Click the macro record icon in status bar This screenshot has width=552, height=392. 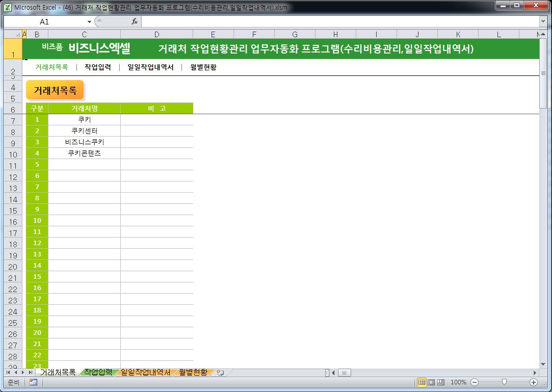[x=34, y=382]
